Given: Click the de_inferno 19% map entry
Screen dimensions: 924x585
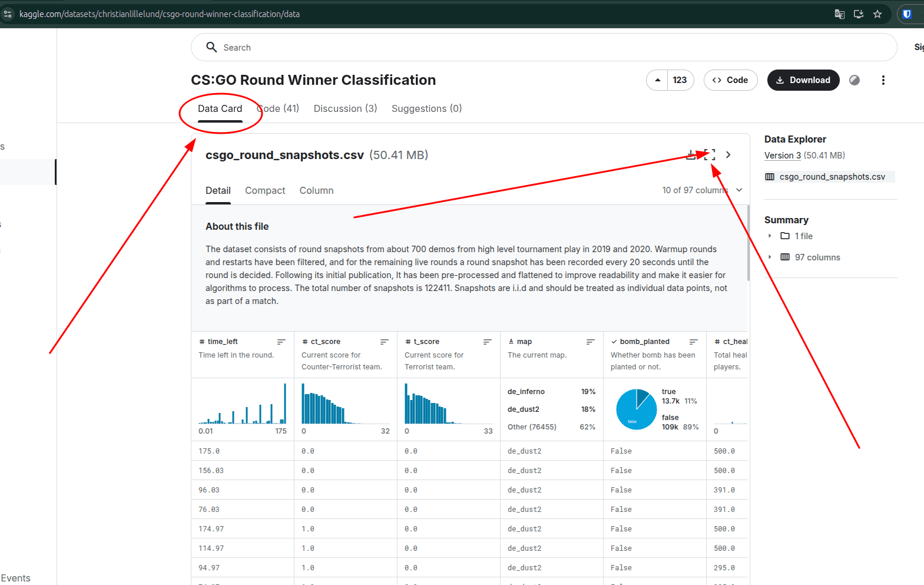Looking at the screenshot, I should (551, 392).
